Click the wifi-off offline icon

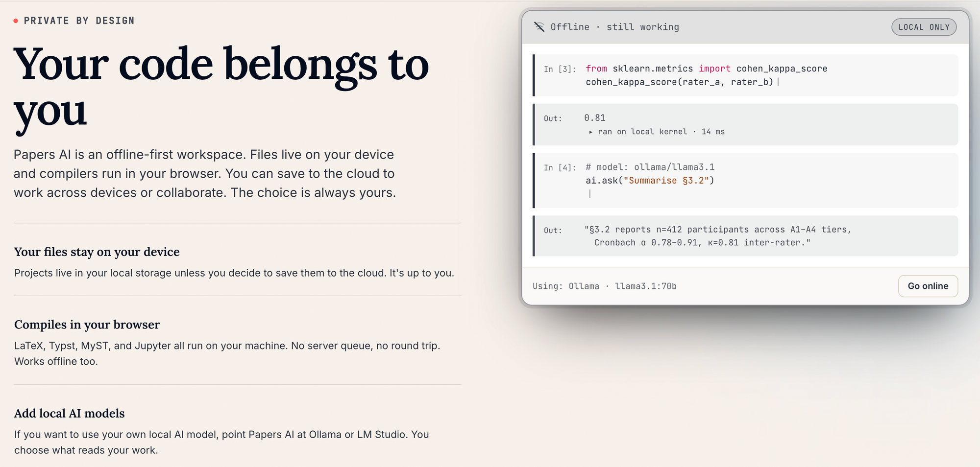pyautogui.click(x=539, y=27)
